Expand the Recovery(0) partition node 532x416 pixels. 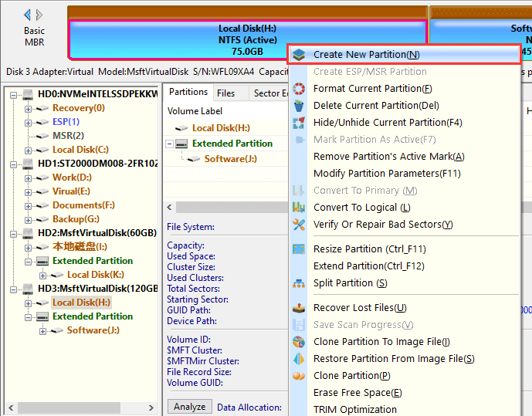29,108
